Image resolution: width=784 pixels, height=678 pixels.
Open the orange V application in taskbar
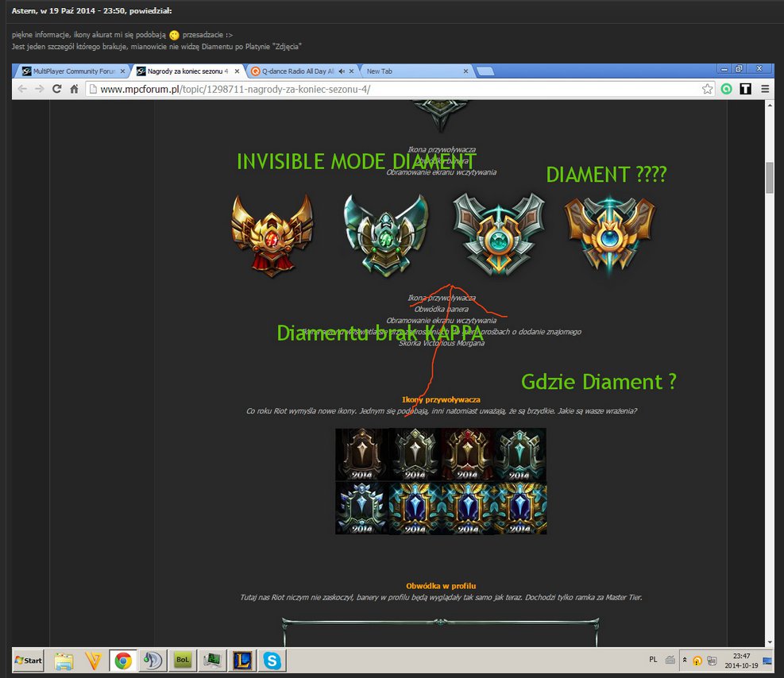[x=94, y=661]
